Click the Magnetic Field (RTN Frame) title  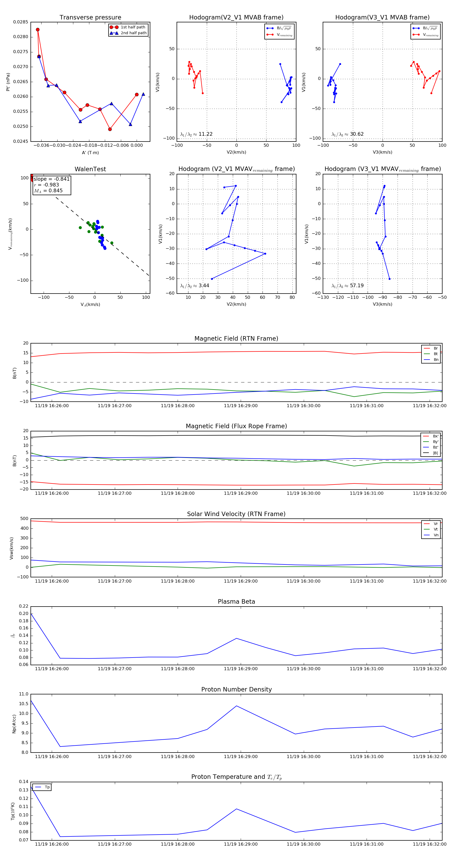click(236, 339)
